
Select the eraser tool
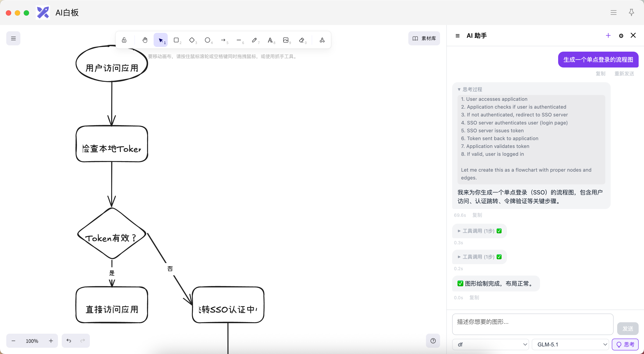[302, 40]
